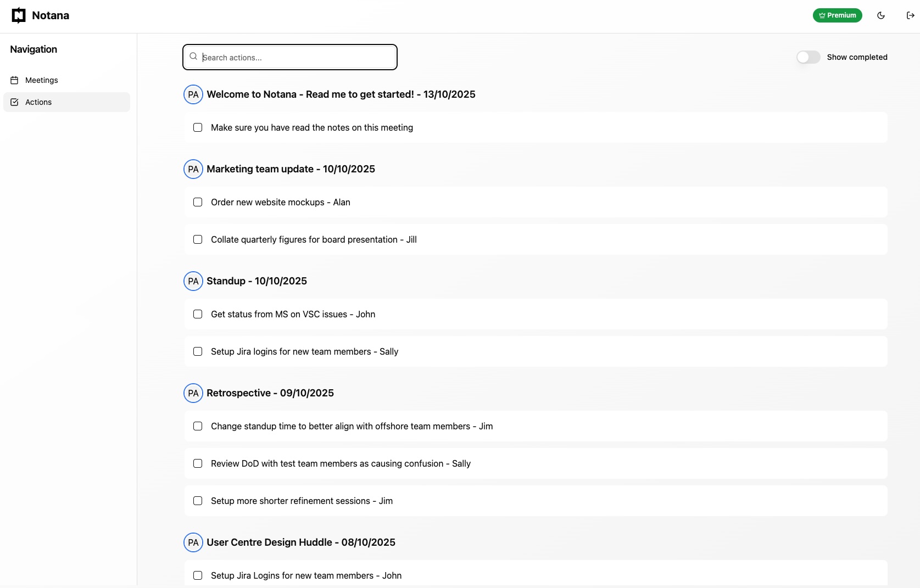The image size is (920, 588).
Task: Click the PA avatar next to Standup meeting
Action: click(193, 281)
